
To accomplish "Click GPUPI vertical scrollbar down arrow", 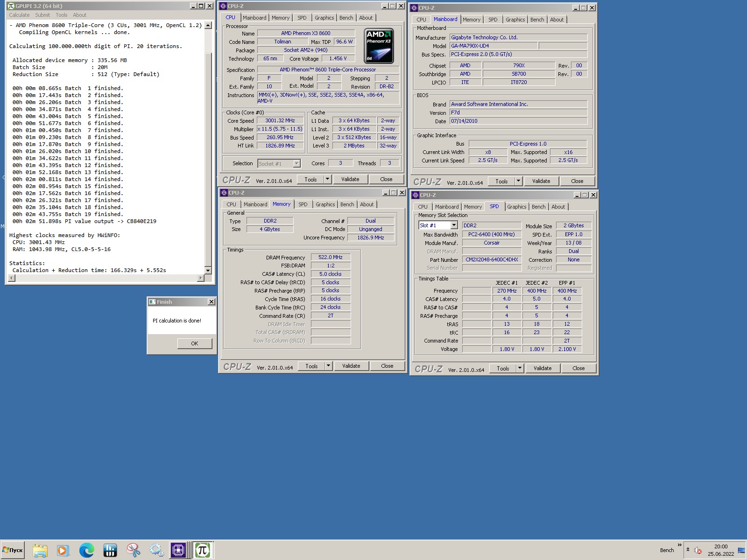I will click(x=208, y=270).
